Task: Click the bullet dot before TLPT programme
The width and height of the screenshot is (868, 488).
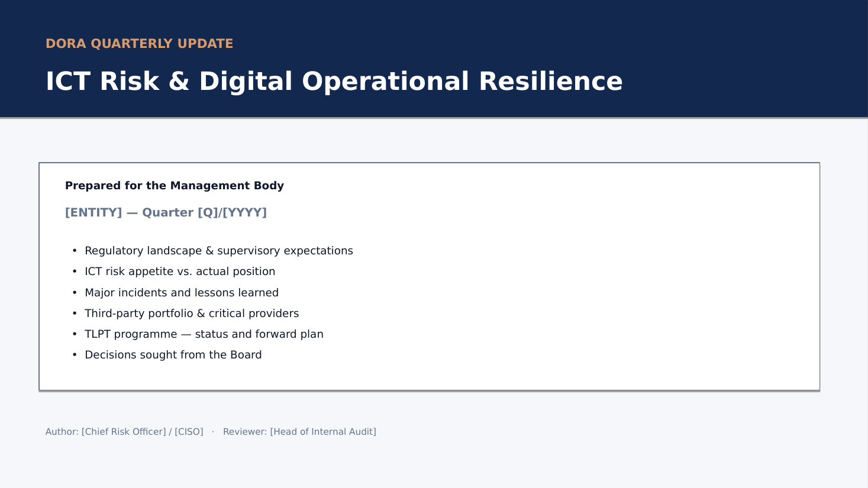Action: (75, 334)
